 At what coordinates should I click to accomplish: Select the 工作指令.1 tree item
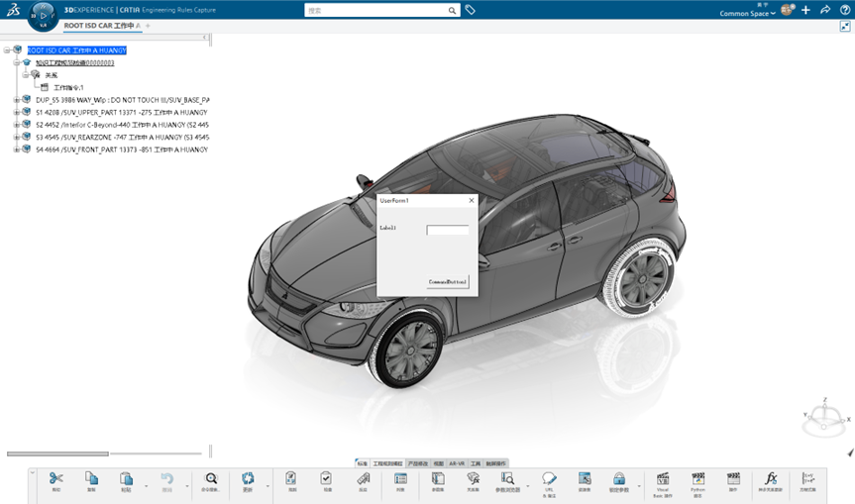click(x=68, y=87)
